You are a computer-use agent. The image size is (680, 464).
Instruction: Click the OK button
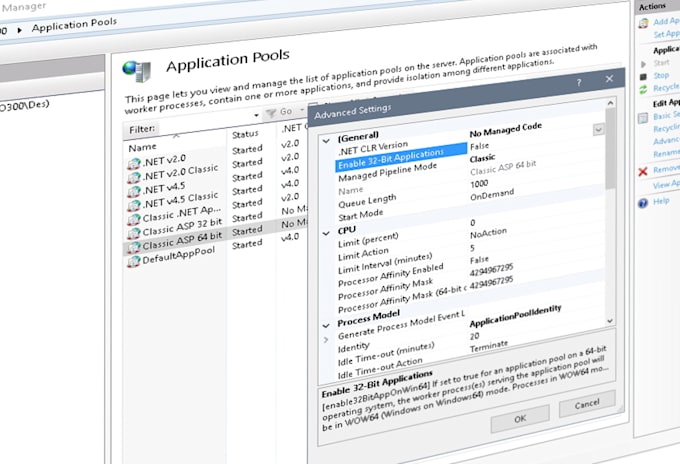pos(520,418)
